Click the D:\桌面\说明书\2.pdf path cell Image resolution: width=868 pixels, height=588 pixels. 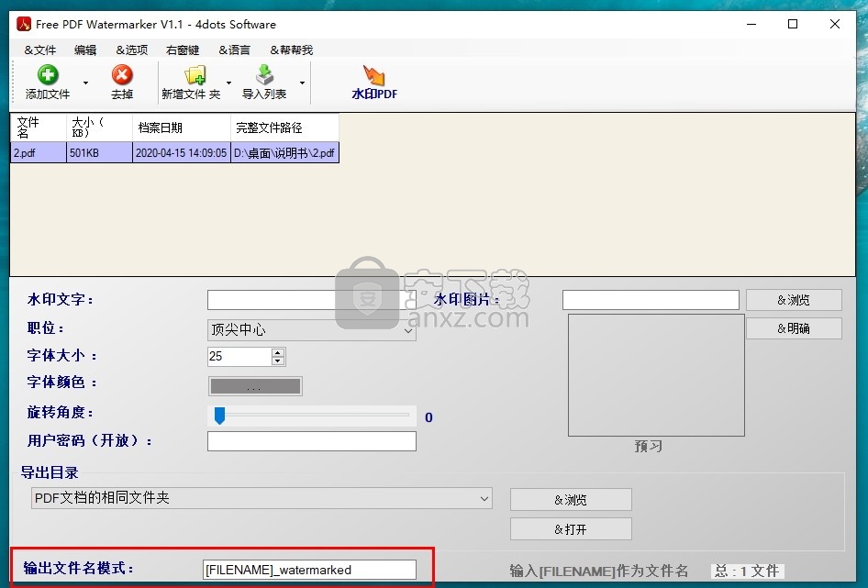coord(284,153)
